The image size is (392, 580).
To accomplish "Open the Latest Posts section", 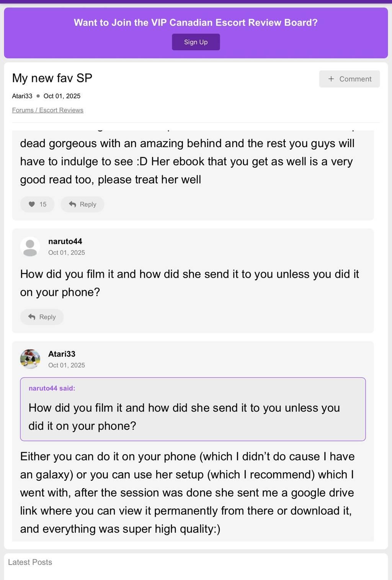I will (x=30, y=562).
